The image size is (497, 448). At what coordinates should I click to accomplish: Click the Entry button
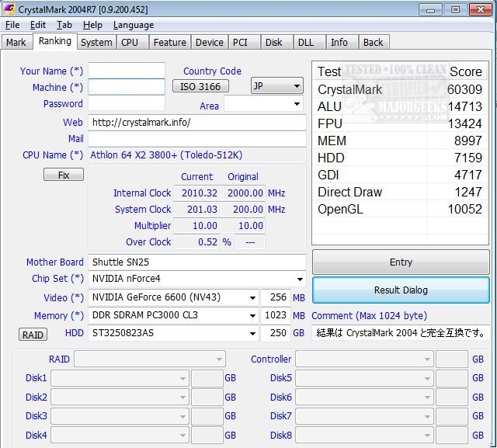tap(401, 262)
